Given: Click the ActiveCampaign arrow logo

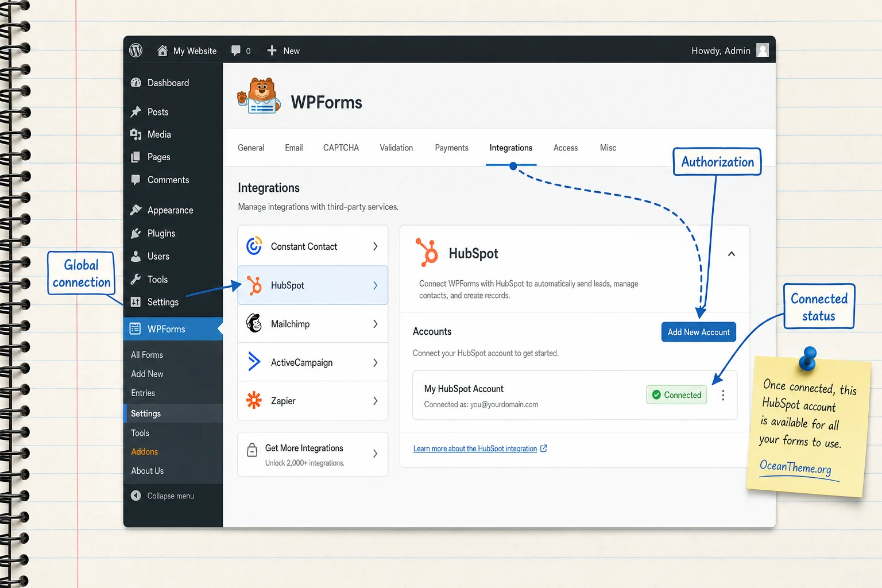Looking at the screenshot, I should [254, 362].
